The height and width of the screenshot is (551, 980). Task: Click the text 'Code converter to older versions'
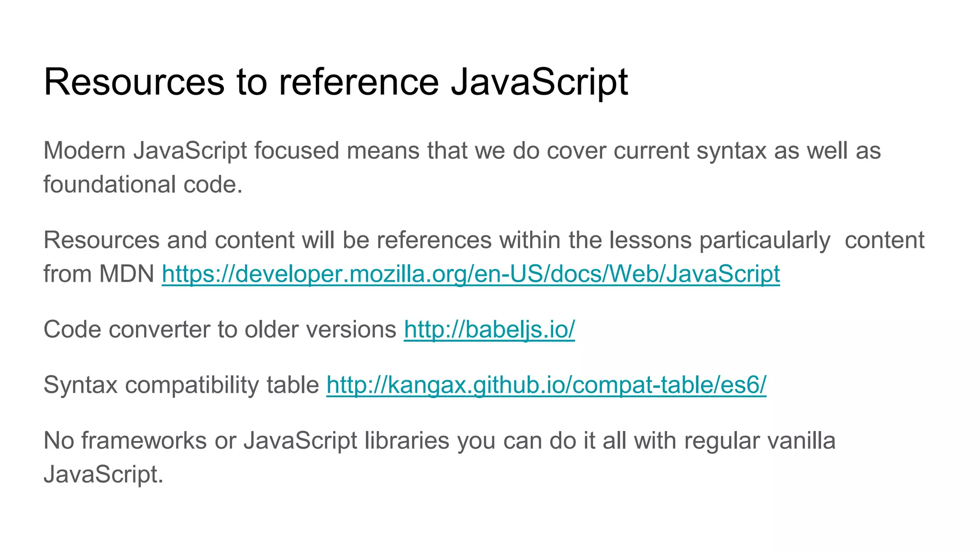pyautogui.click(x=220, y=330)
